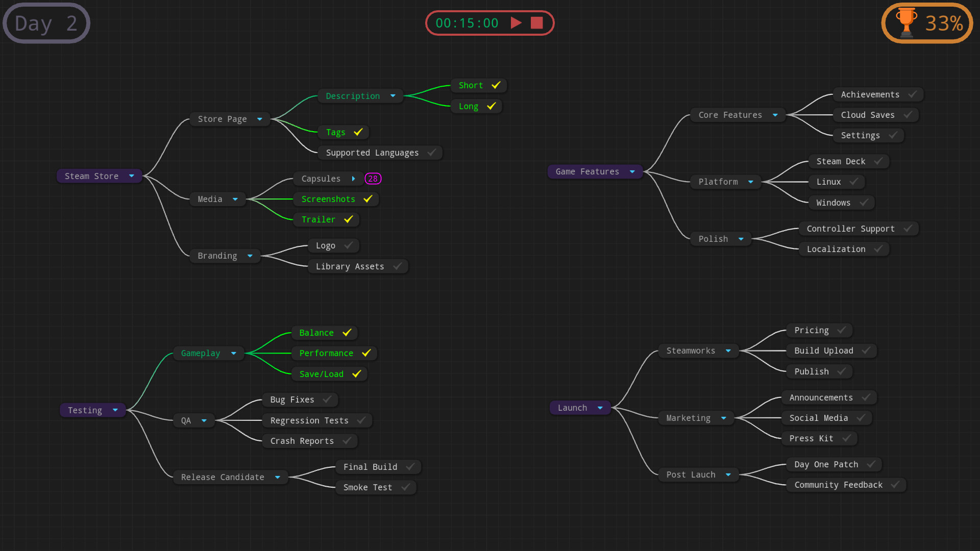Image resolution: width=980 pixels, height=551 pixels.
Task: Select the Localization node label
Action: click(x=836, y=249)
